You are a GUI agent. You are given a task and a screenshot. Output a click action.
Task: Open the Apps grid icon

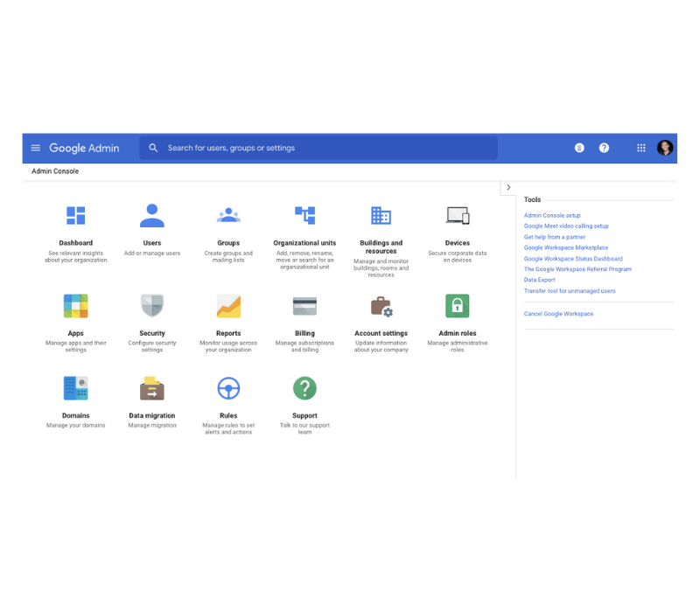click(76, 306)
